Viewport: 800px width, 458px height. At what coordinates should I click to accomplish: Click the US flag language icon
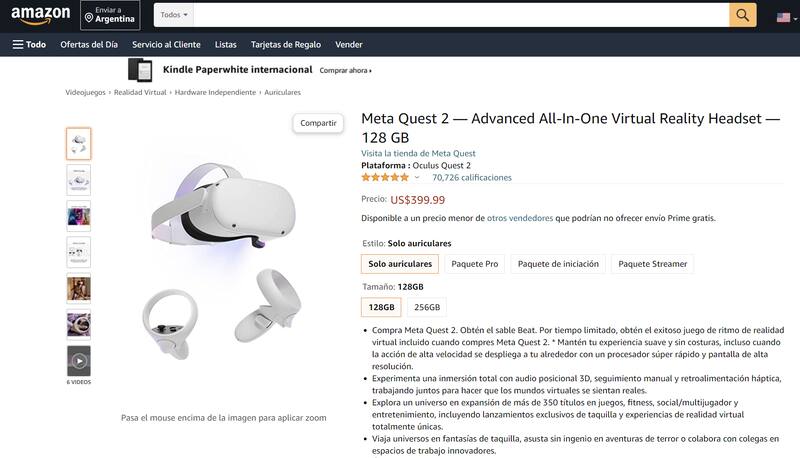coord(783,18)
